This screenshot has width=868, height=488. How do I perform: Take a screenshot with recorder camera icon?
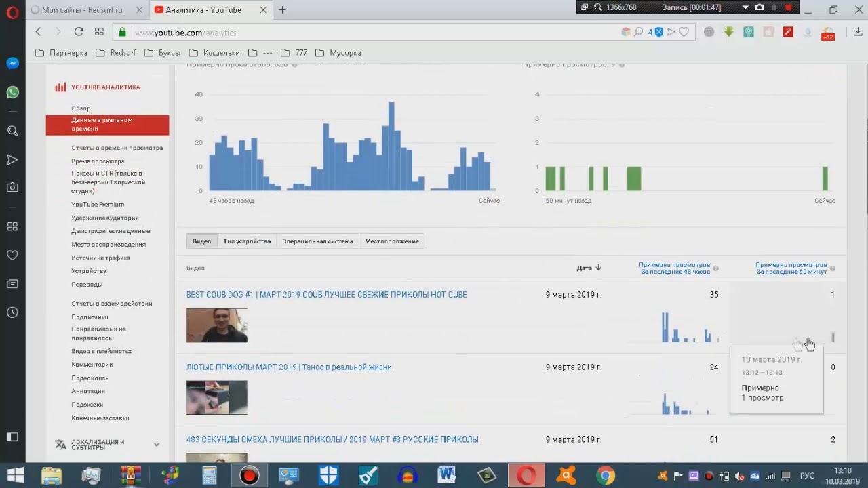coord(759,7)
